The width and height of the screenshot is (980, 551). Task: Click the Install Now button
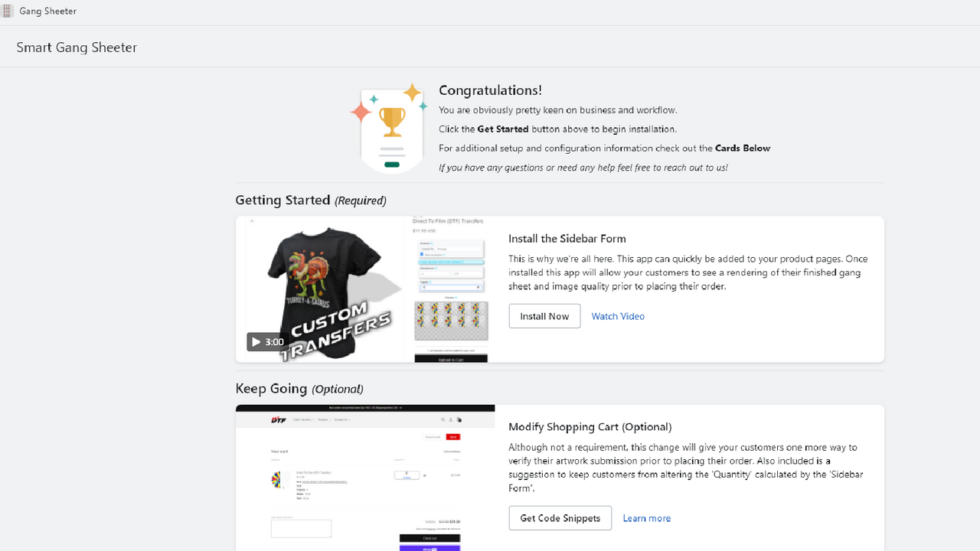pyautogui.click(x=544, y=315)
